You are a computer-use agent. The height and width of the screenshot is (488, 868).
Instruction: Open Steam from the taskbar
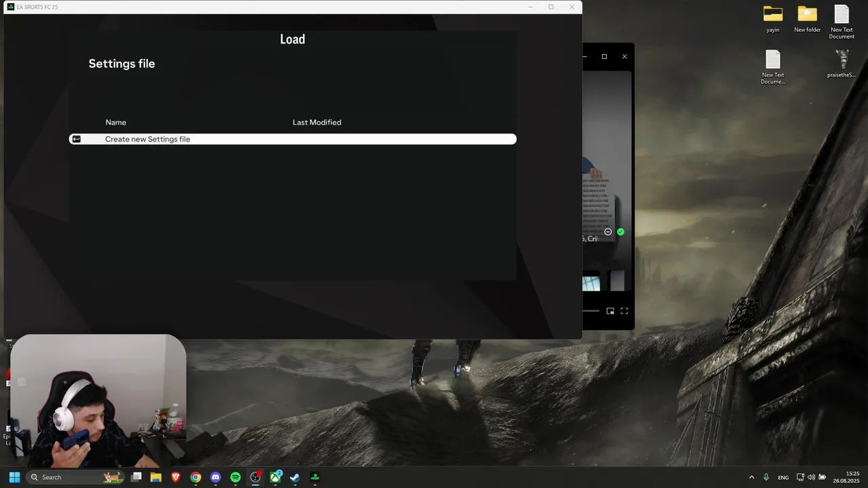coord(295,477)
